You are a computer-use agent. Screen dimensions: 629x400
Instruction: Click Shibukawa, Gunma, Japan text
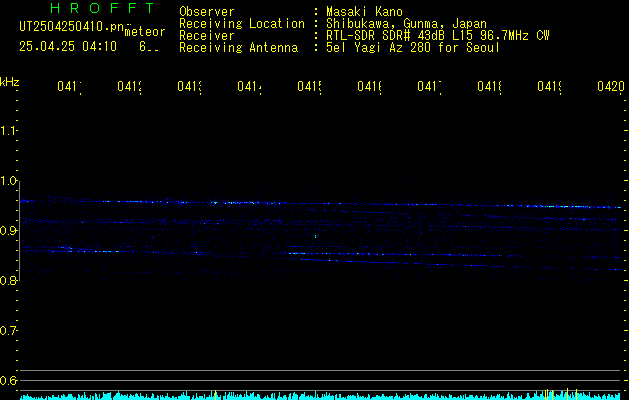(x=406, y=24)
